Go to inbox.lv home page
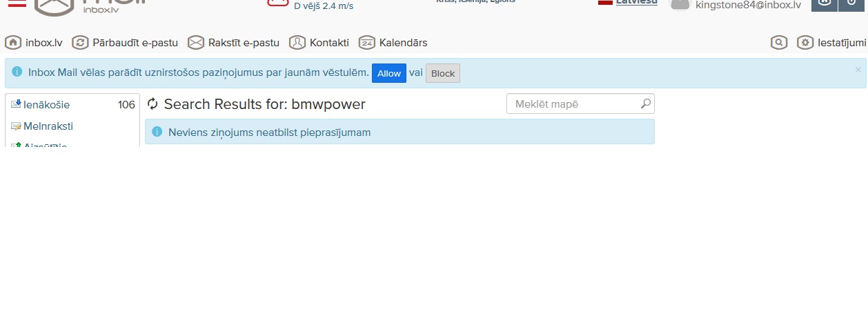Image resolution: width=868 pixels, height=314 pixels. pyautogui.click(x=34, y=43)
